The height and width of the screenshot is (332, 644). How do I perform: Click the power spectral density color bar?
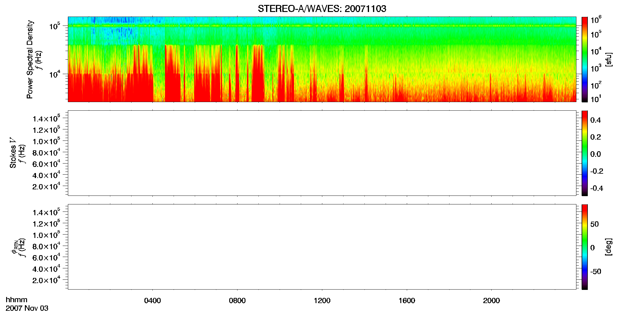pyautogui.click(x=585, y=59)
